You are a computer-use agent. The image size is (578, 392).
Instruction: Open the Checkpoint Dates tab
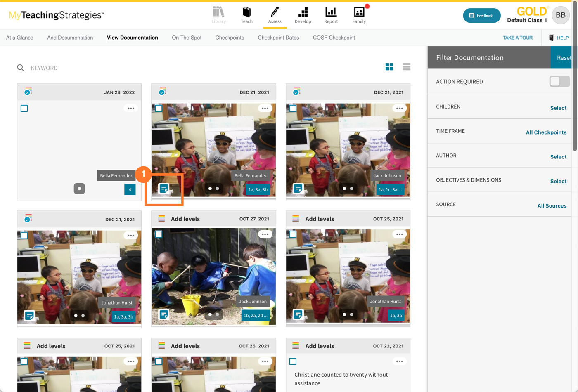pyautogui.click(x=278, y=38)
